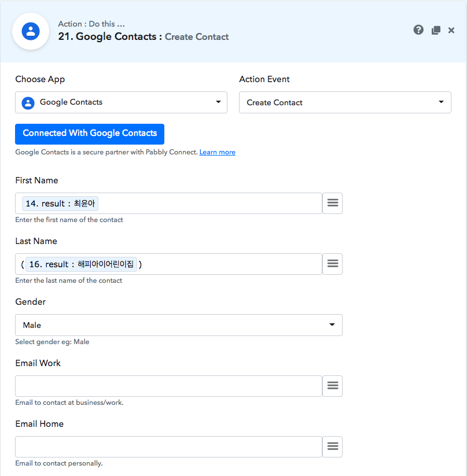Select the 14. result mapped tag

coord(61,204)
